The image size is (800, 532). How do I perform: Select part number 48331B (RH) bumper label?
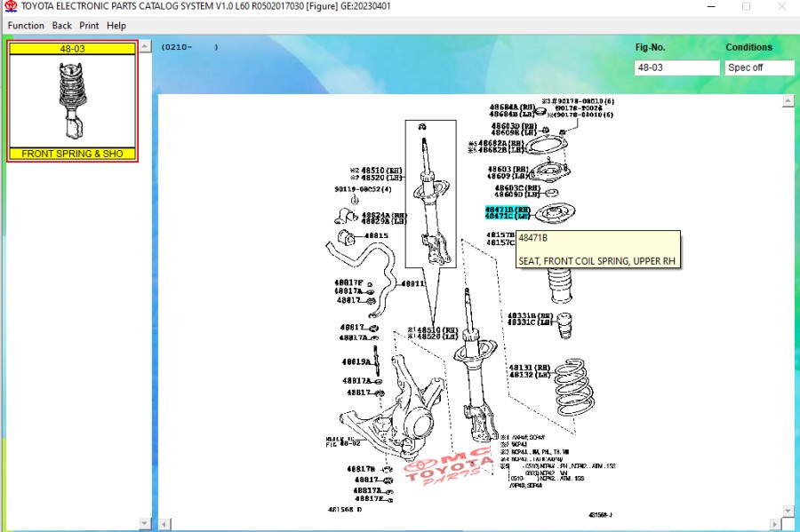[530, 315]
